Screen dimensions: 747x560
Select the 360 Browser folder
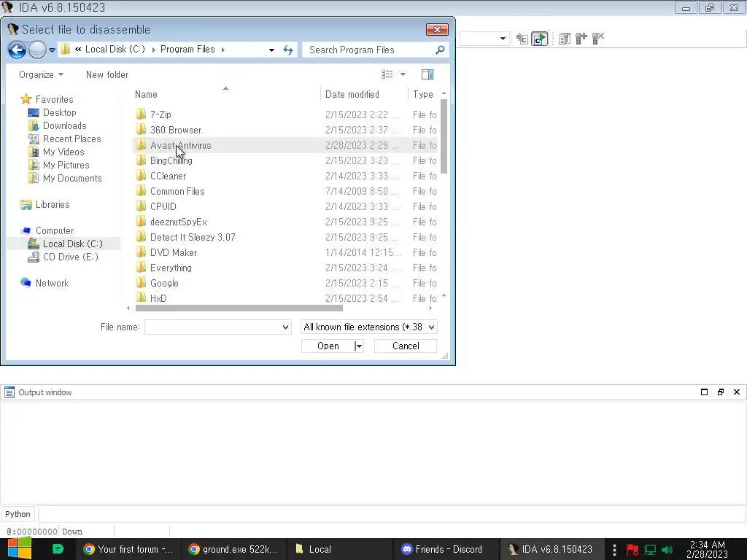pos(285,130)
